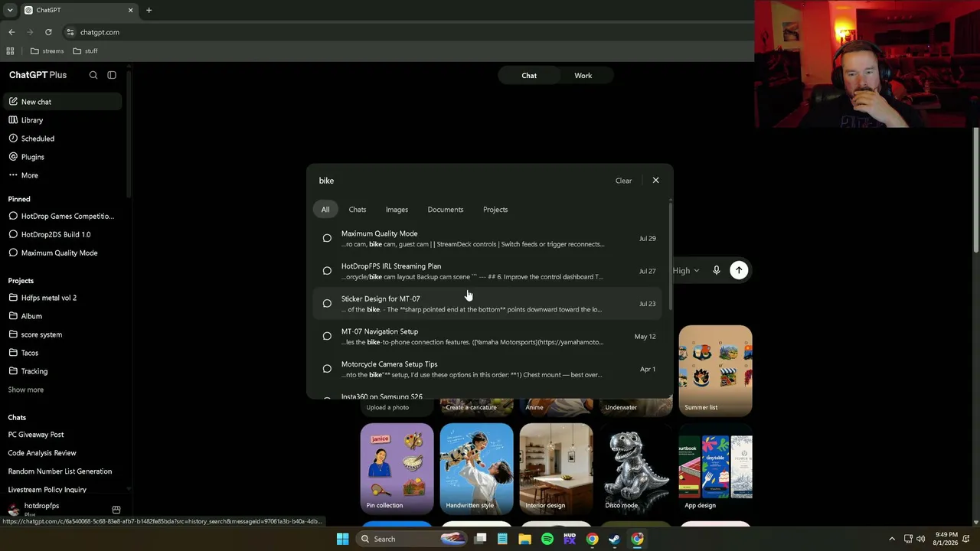The width and height of the screenshot is (980, 551).
Task: Open a new browser tab
Action: pyautogui.click(x=149, y=10)
